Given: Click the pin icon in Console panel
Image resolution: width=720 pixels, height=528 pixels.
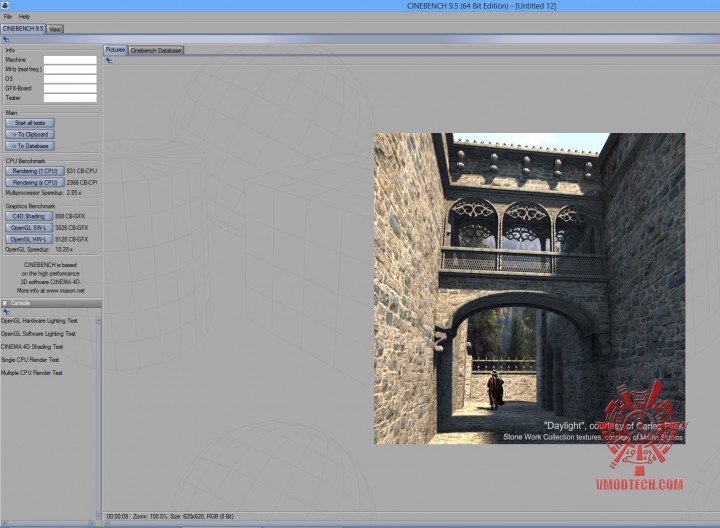Looking at the screenshot, I should point(6,312).
